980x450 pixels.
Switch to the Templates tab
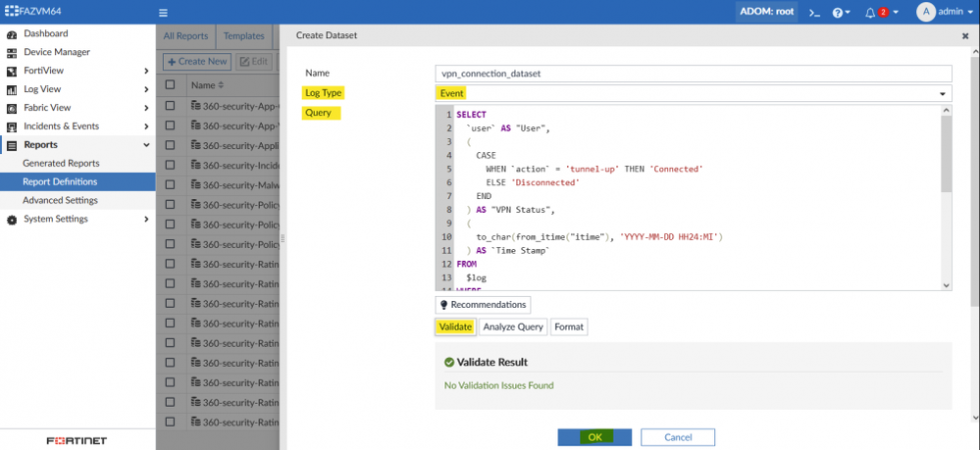click(x=243, y=36)
